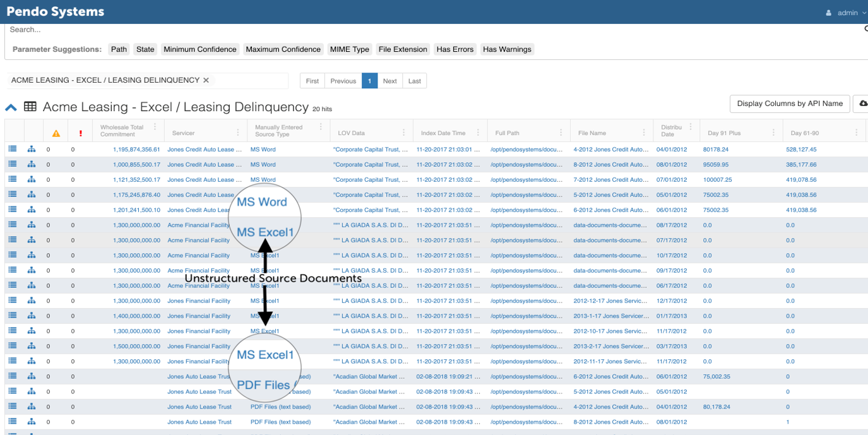Add the Minimum Confidence parameter

tap(200, 49)
